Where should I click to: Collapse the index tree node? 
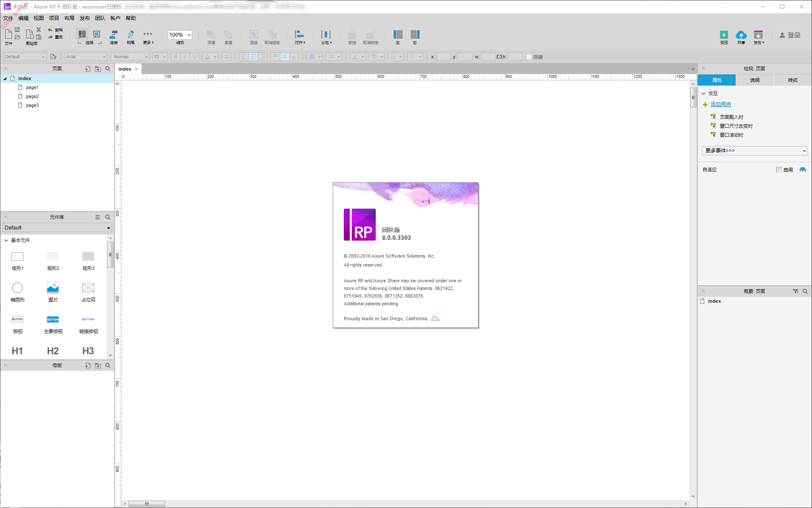[5, 78]
